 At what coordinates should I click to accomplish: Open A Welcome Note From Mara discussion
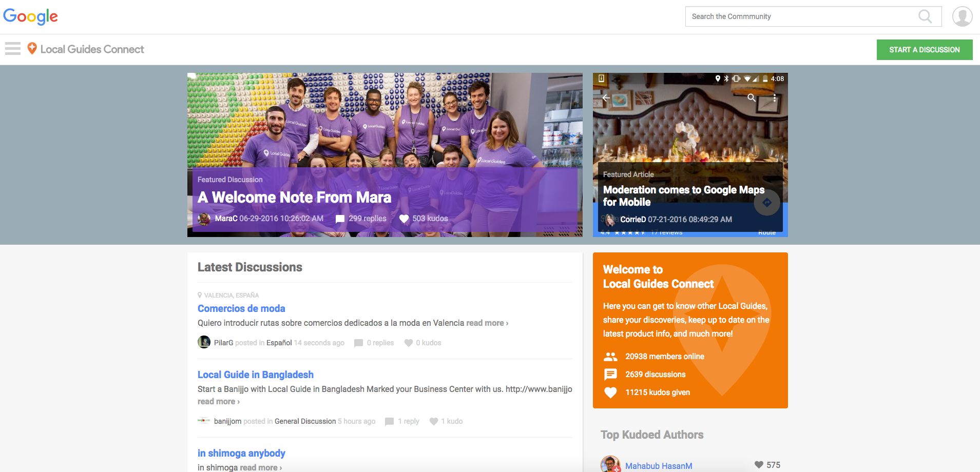tap(294, 198)
